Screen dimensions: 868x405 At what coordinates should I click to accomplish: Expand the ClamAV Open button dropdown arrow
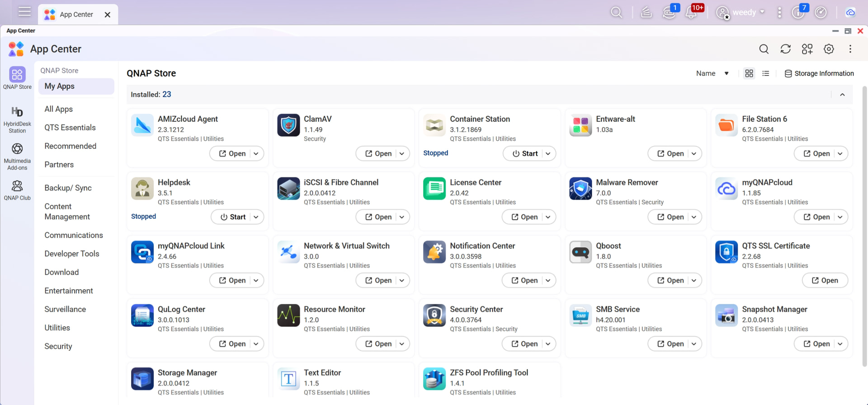(x=402, y=153)
